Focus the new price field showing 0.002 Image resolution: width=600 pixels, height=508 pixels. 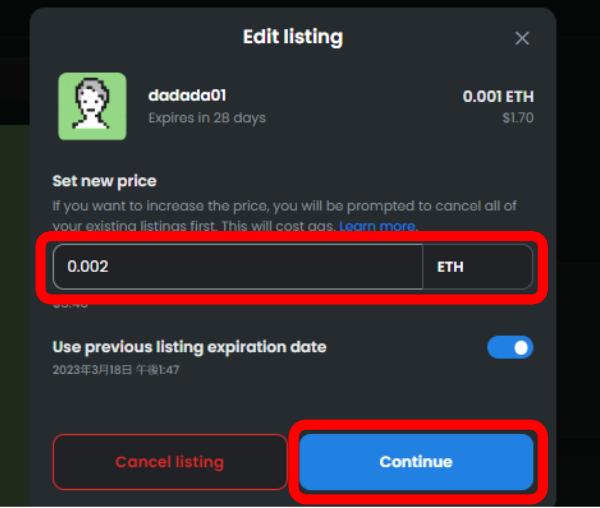coord(238,267)
